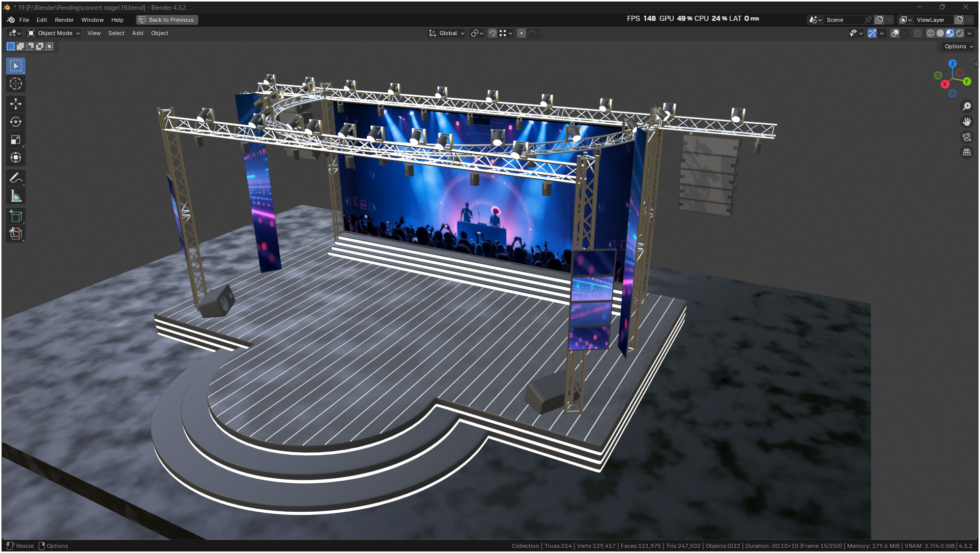
Task: Select the Scale tool
Action: point(16,140)
